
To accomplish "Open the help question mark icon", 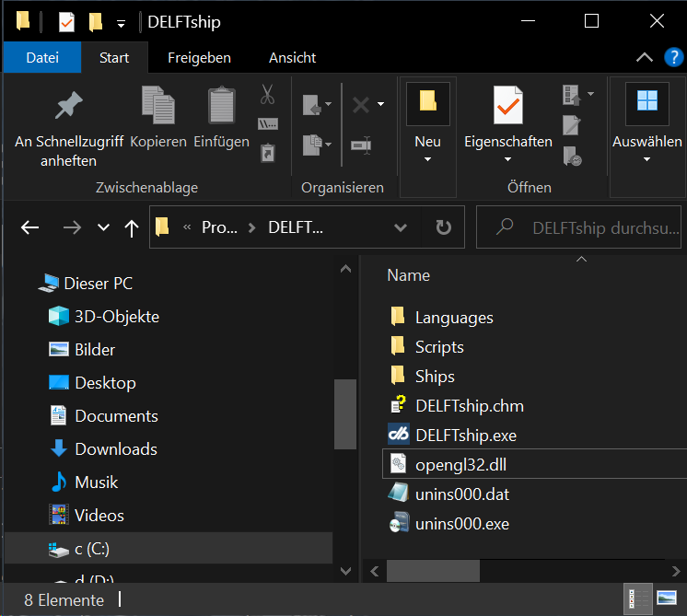I will 674,57.
